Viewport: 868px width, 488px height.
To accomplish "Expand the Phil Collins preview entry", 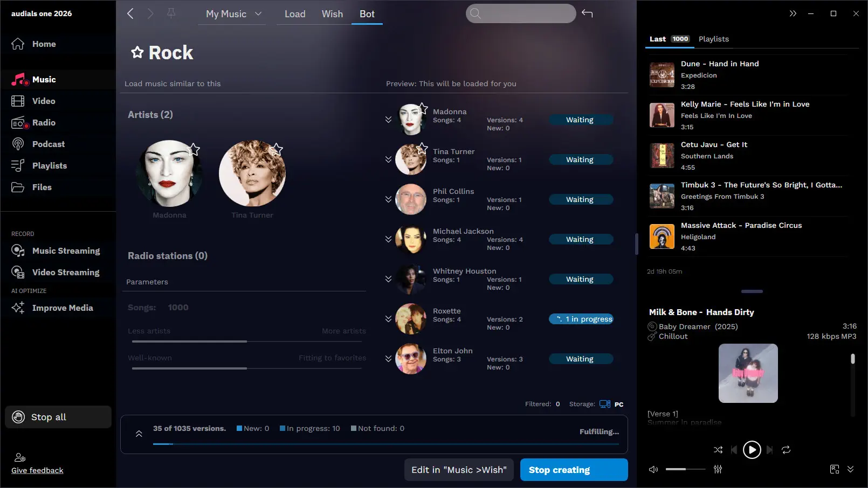I will 388,199.
